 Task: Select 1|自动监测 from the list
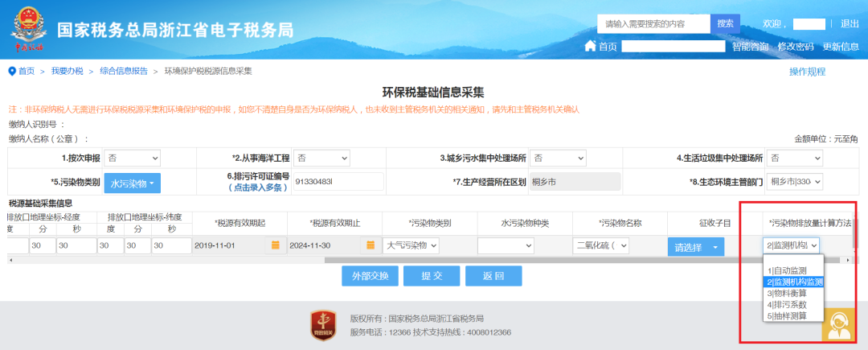[x=787, y=271]
